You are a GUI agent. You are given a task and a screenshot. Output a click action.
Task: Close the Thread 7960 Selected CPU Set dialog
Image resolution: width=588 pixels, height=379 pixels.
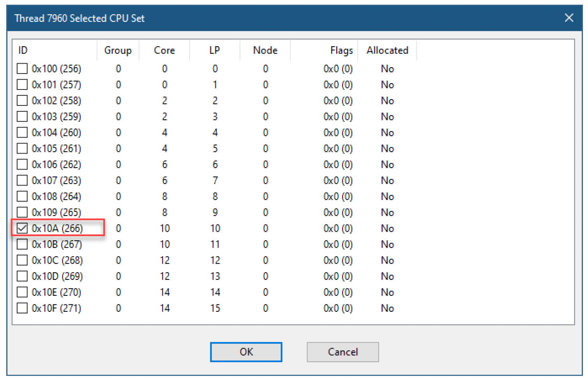click(x=569, y=18)
